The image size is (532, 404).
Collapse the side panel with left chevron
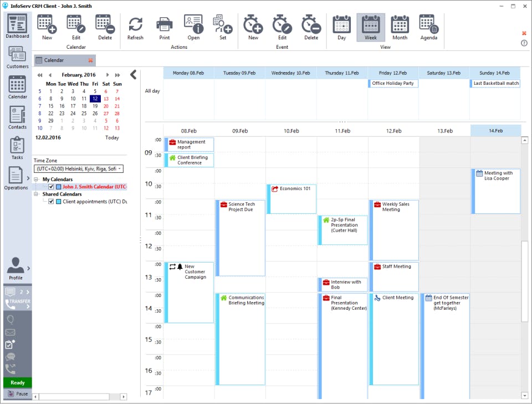click(134, 75)
